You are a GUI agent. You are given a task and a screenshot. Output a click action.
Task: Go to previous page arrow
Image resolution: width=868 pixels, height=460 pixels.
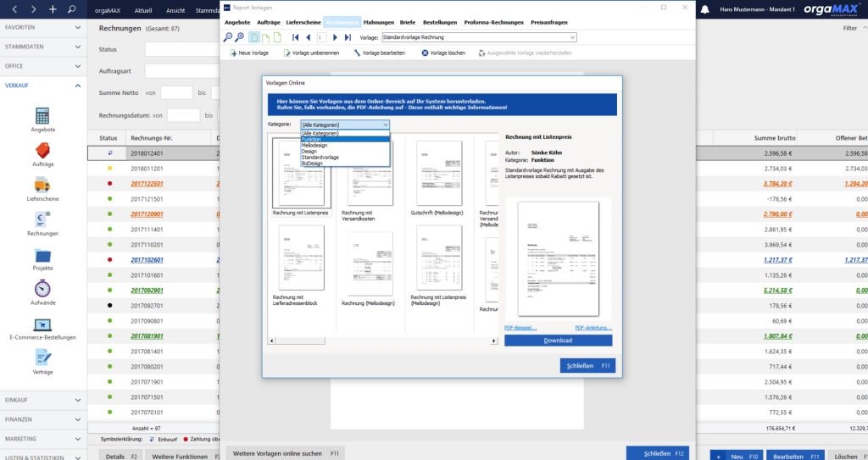pos(309,37)
